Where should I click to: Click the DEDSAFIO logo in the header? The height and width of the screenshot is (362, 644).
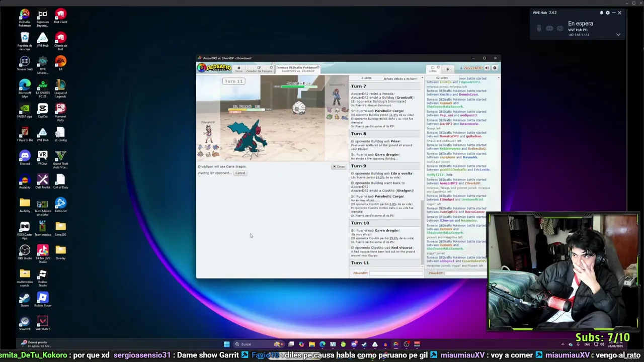[214, 68]
